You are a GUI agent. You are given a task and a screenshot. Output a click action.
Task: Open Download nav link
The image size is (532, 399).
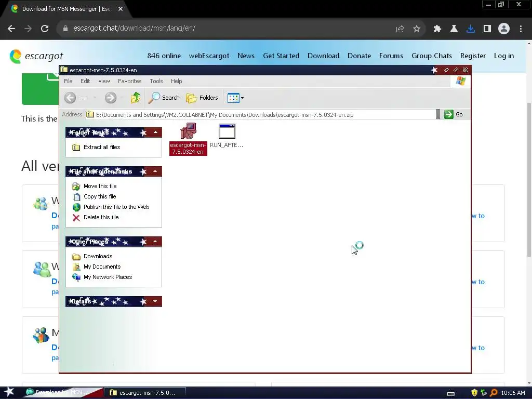323,56
